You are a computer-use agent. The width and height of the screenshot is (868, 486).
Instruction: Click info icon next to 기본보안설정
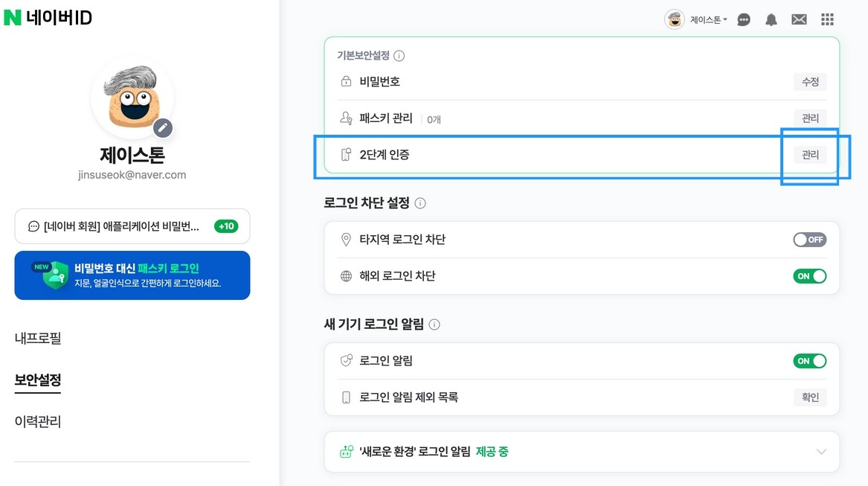click(399, 56)
